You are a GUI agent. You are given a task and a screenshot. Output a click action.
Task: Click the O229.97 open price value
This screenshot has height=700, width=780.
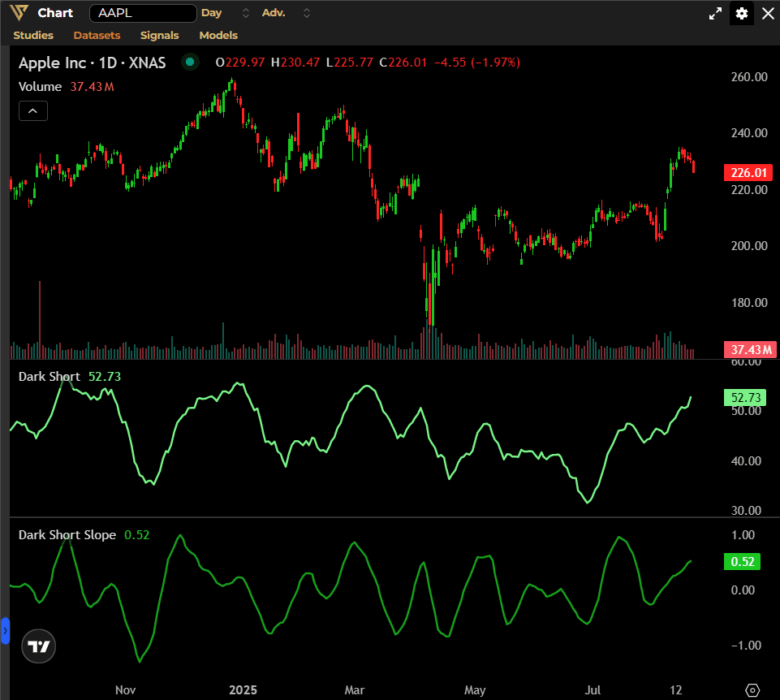(x=240, y=63)
